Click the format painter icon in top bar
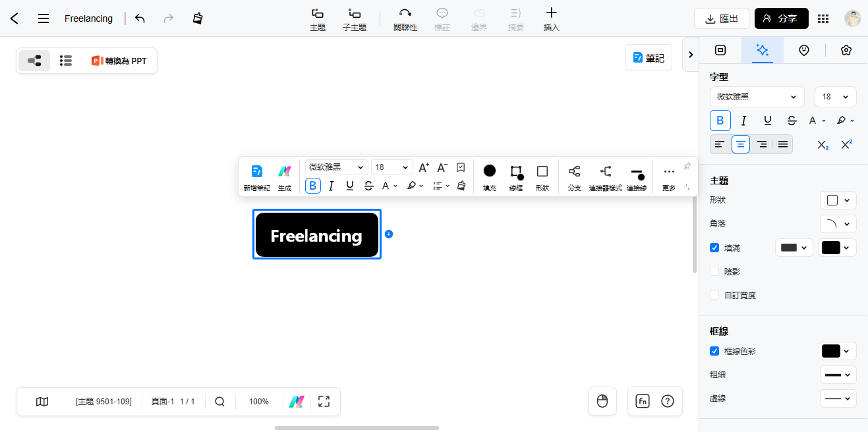Image resolution: width=868 pixels, height=432 pixels. click(198, 18)
